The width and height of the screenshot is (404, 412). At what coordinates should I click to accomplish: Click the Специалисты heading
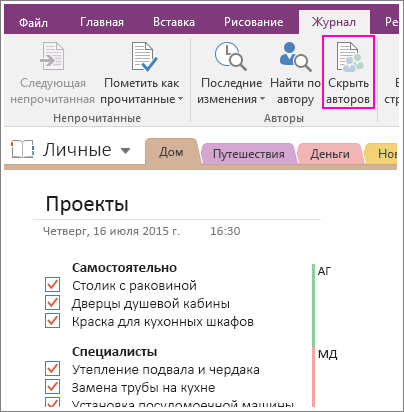click(x=114, y=352)
